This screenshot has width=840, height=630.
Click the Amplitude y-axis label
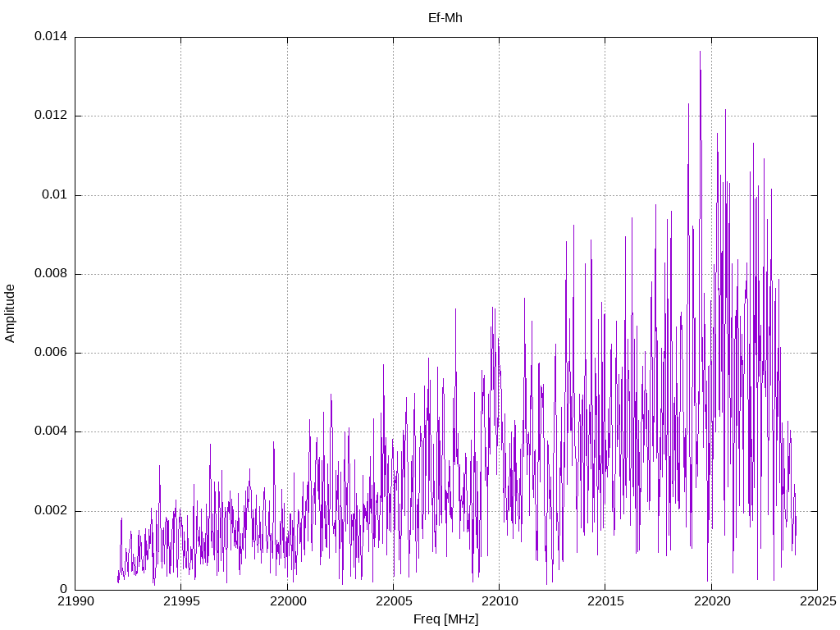tap(10, 313)
